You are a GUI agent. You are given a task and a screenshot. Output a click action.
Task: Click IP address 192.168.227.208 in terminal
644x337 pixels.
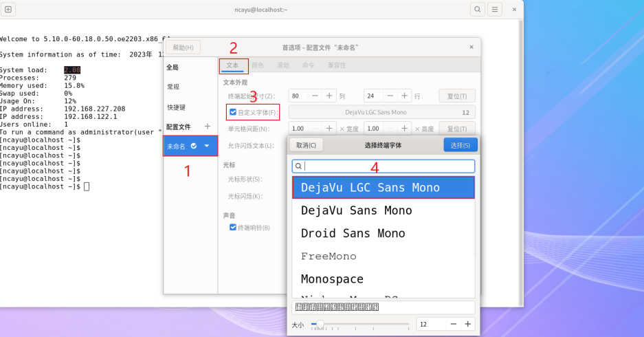coord(94,109)
